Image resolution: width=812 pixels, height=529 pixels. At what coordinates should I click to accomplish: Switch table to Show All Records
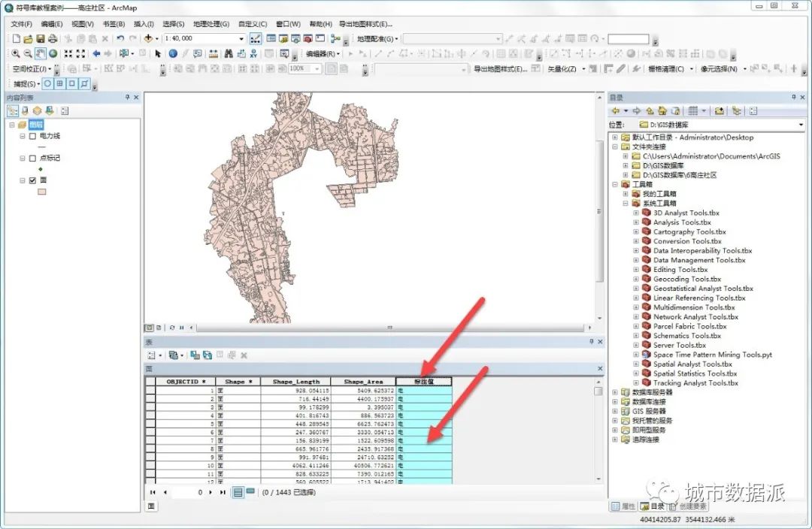(238, 492)
